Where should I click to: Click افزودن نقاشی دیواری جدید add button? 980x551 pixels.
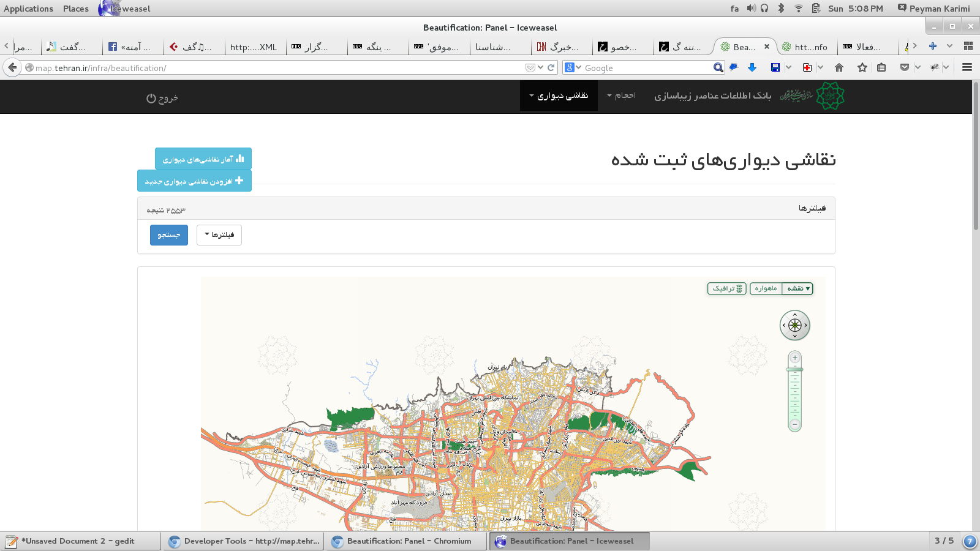click(194, 181)
